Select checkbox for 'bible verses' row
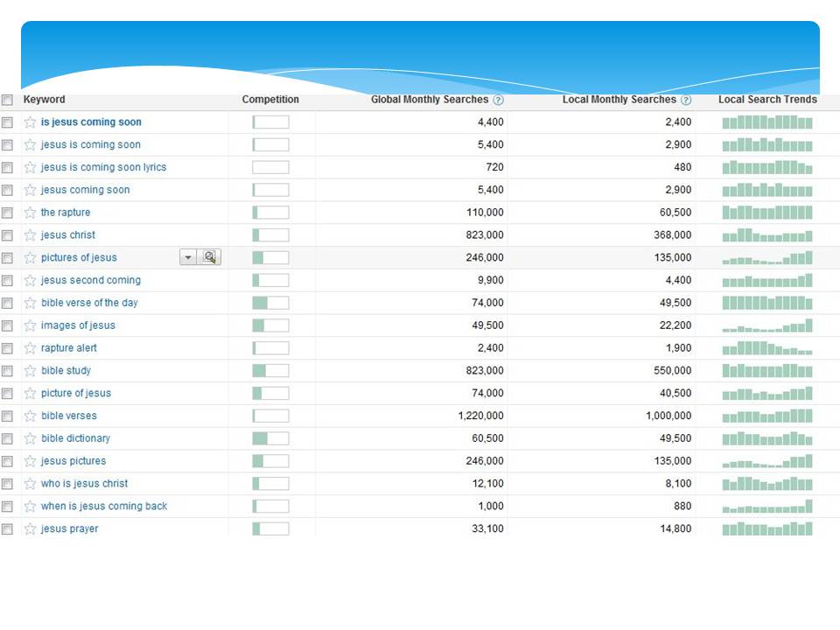840x630 pixels. 8,416
